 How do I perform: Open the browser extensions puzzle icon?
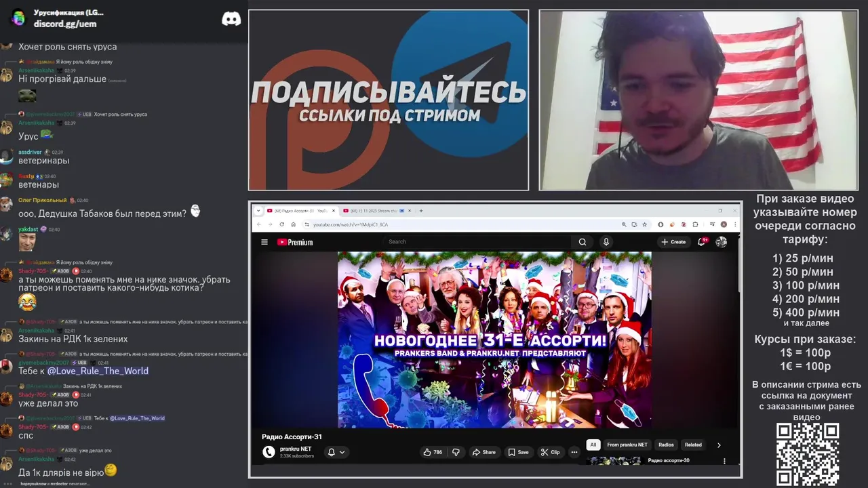click(x=695, y=224)
